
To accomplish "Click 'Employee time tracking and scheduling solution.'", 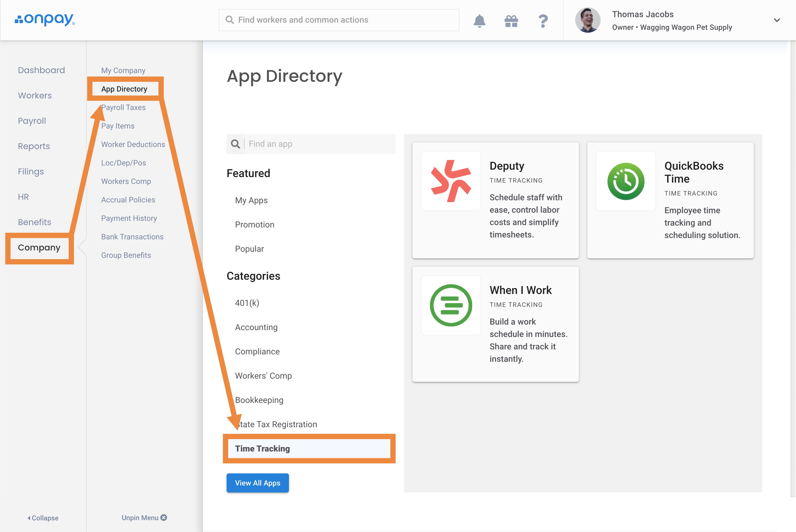I will [x=702, y=222].
